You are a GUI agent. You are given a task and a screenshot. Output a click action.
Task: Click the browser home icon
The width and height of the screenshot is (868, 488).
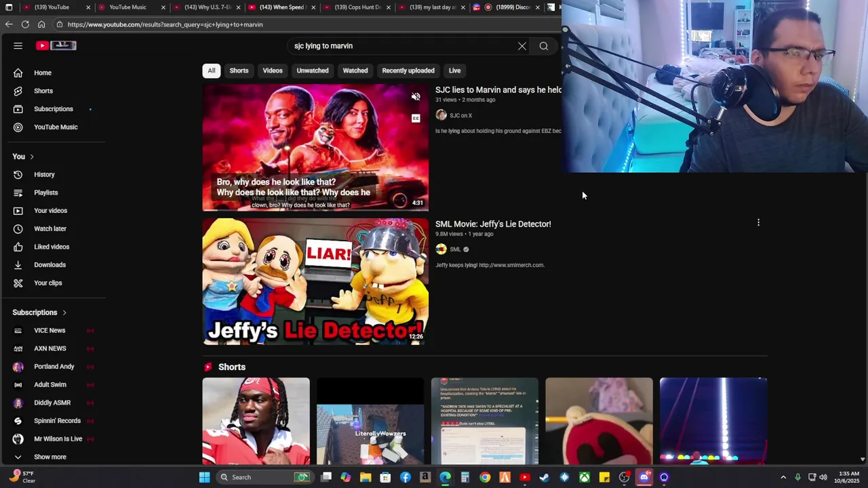pos(41,24)
